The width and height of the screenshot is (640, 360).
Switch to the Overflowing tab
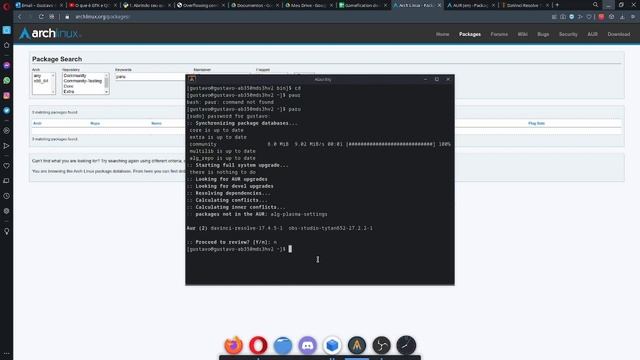pyautogui.click(x=200, y=5)
